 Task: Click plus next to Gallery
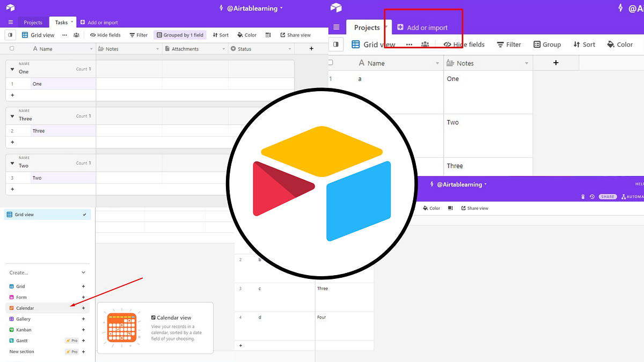click(x=83, y=319)
